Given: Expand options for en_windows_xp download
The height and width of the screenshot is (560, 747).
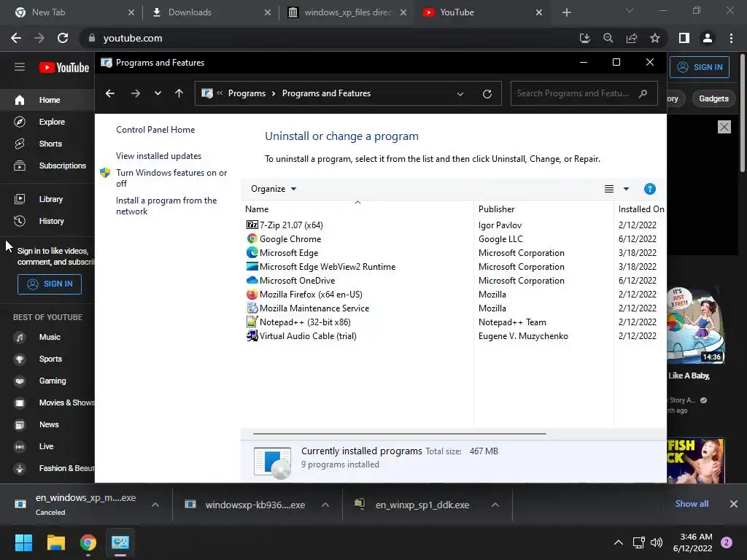Looking at the screenshot, I should [x=155, y=505].
